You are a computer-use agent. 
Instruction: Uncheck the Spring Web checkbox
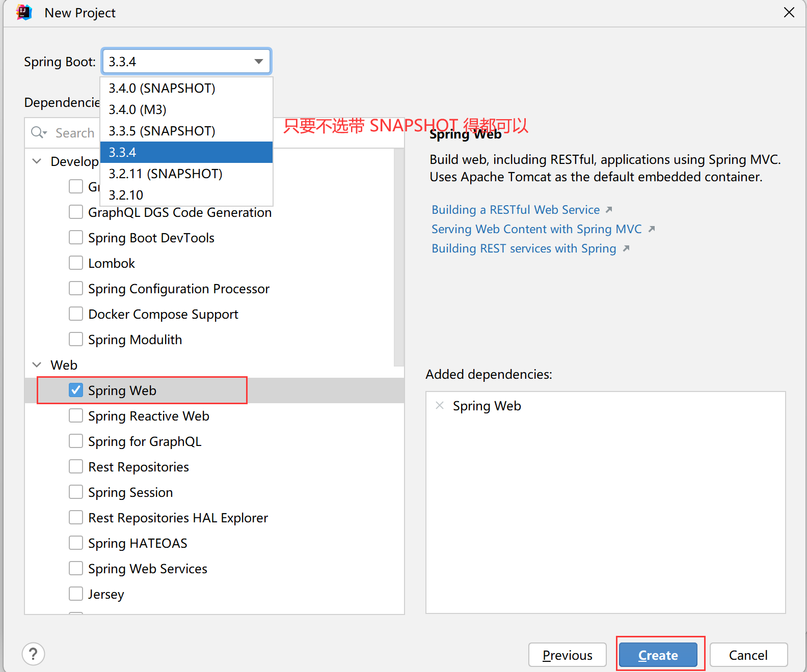click(76, 390)
